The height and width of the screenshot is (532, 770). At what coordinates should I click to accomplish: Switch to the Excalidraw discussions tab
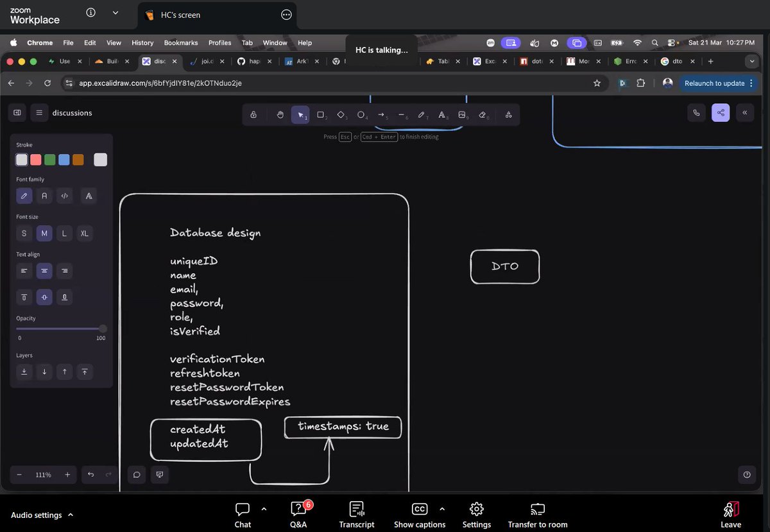(159, 61)
